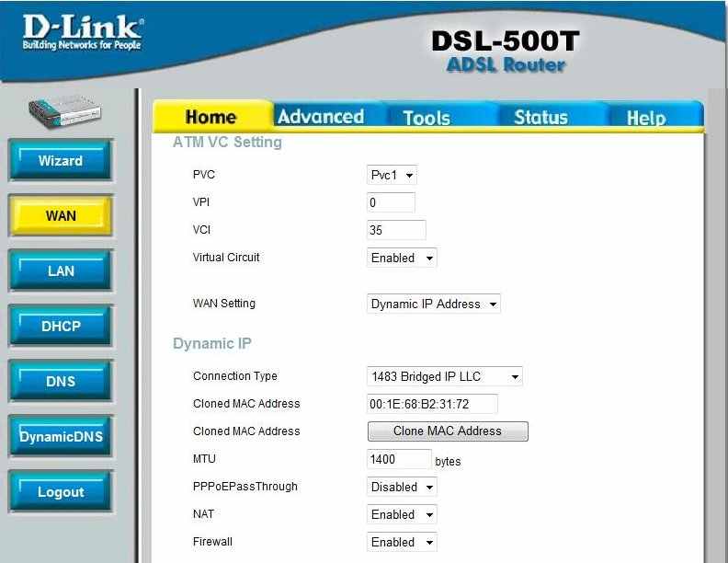Click the ATM VC Setting heading
Viewport: 728px width, 563px height.
pos(227,142)
